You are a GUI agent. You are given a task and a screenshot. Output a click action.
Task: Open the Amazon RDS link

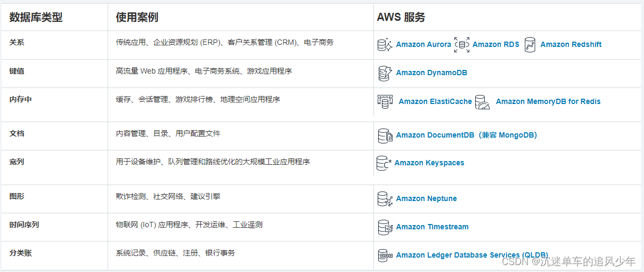coord(495,45)
